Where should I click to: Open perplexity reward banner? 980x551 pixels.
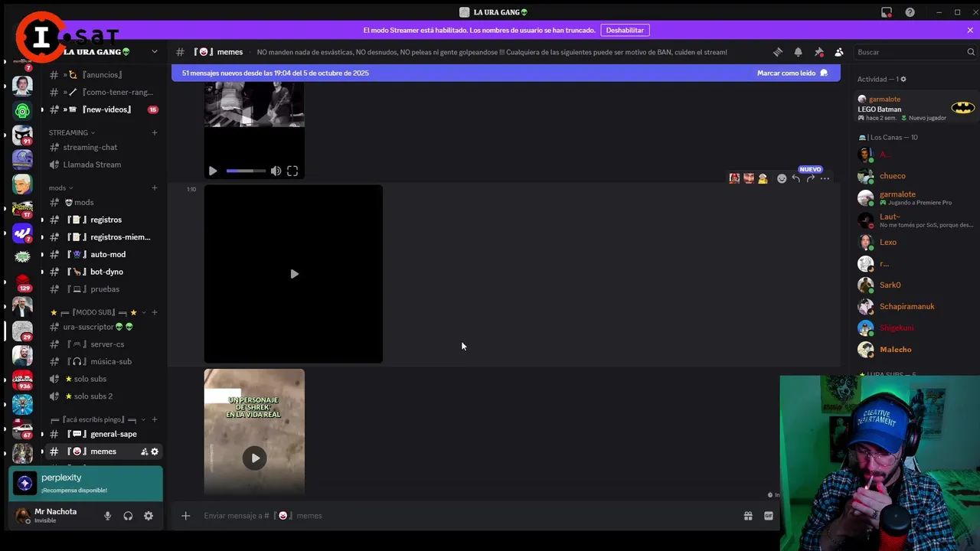(x=86, y=484)
